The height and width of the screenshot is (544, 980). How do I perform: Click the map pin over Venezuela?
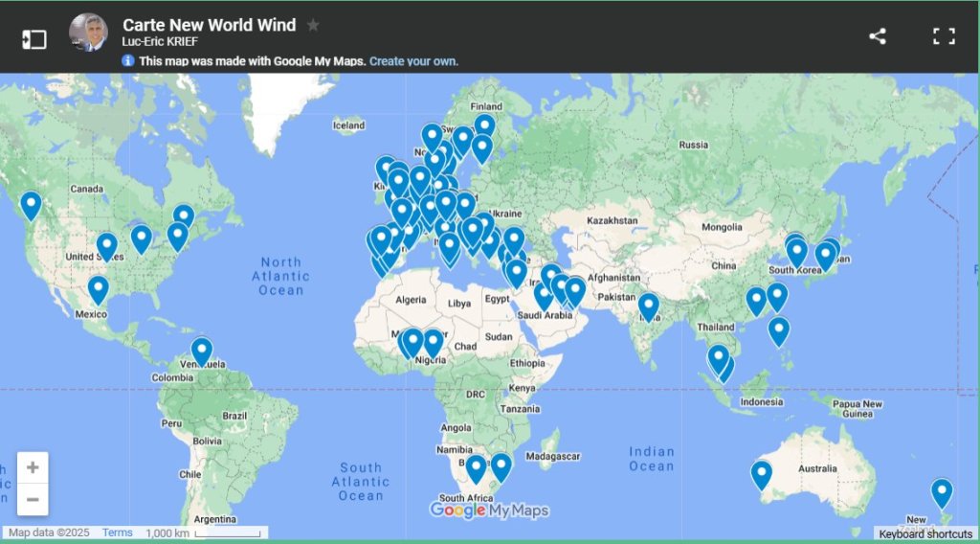coord(201,351)
